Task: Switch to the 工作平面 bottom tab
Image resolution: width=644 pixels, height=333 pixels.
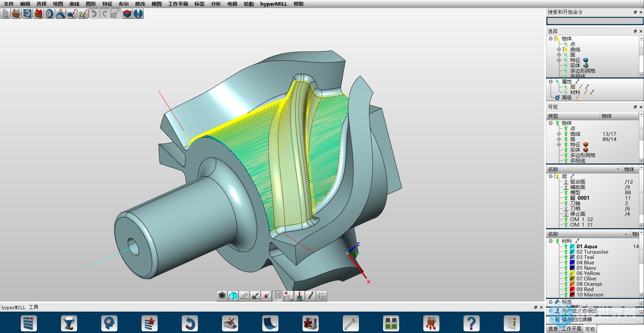Action: pyautogui.click(x=572, y=329)
